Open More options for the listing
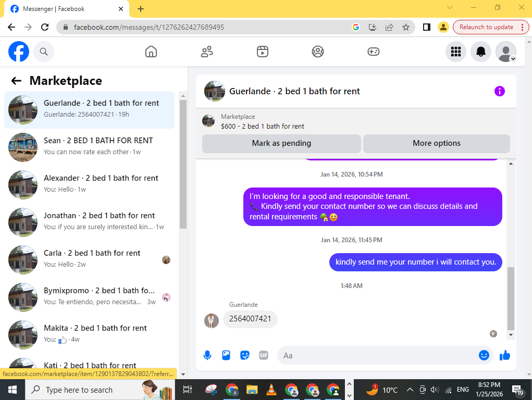 436,143
